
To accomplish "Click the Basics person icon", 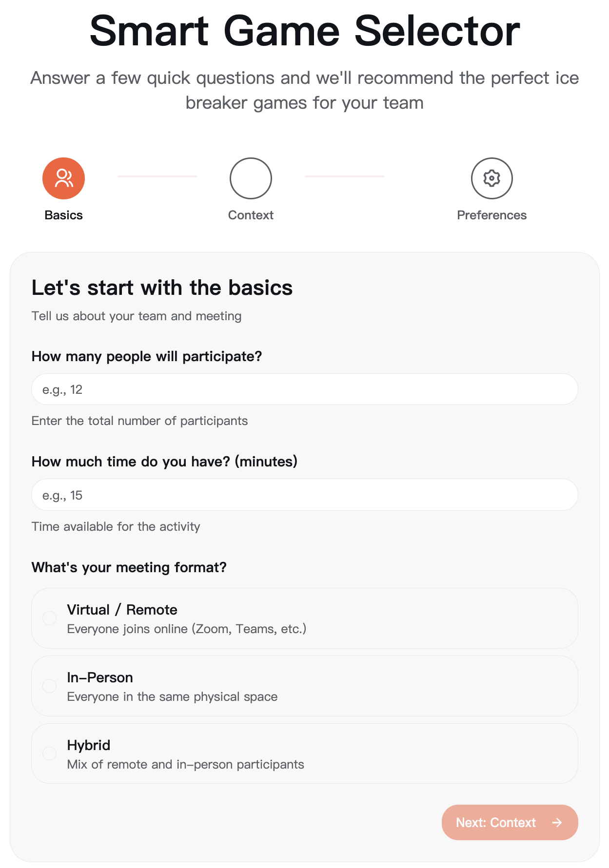I will 63,178.
